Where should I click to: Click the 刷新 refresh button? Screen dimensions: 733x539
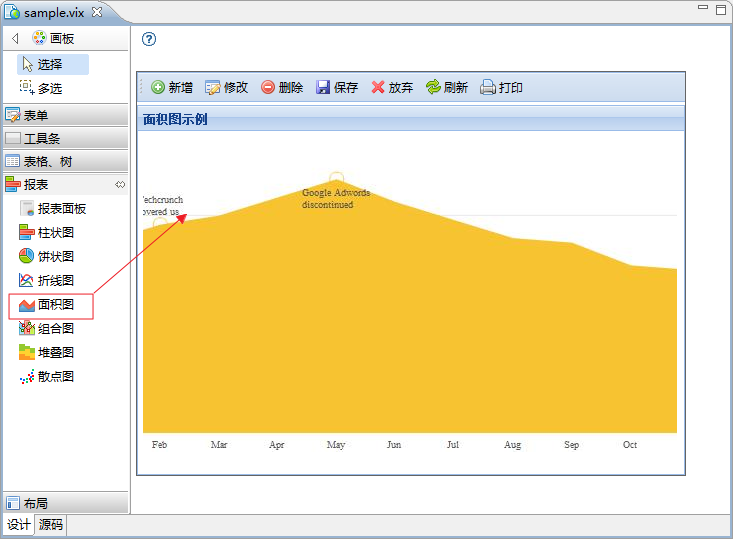tap(447, 87)
